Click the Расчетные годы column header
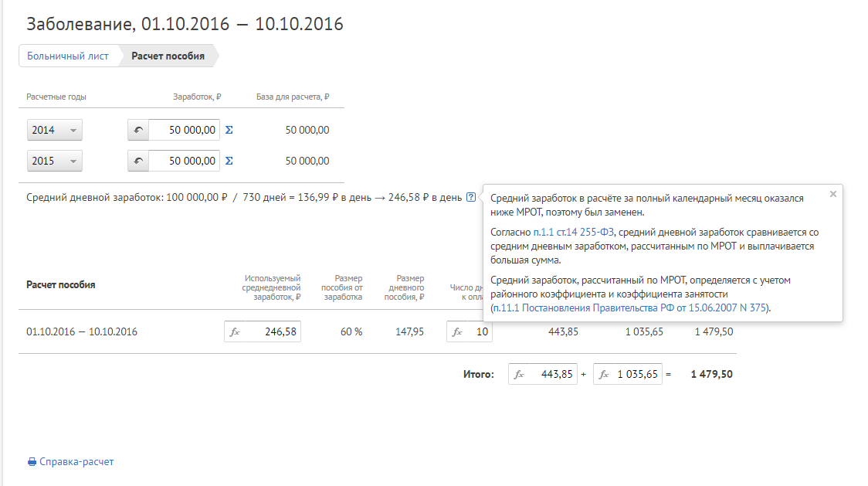Viewport: 868px width, 486px height. coord(56,97)
